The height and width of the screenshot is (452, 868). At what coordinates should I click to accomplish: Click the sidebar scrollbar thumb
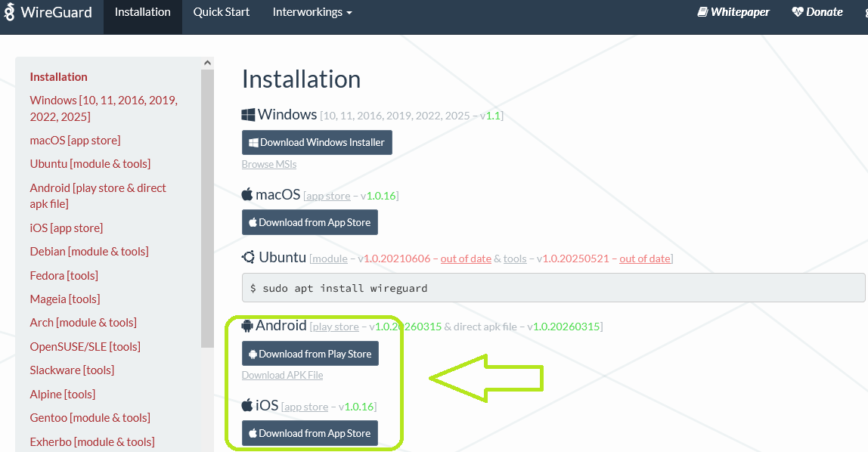(x=208, y=209)
